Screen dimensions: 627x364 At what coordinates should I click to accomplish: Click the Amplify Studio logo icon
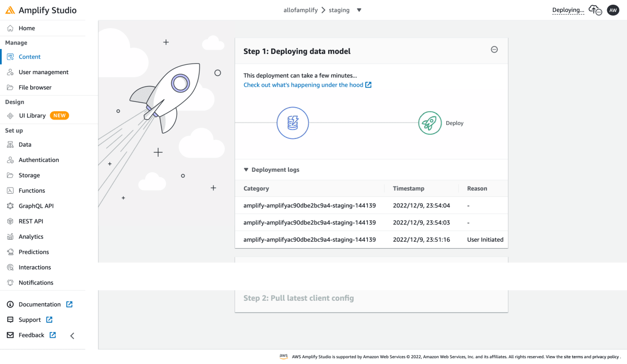(x=10, y=10)
